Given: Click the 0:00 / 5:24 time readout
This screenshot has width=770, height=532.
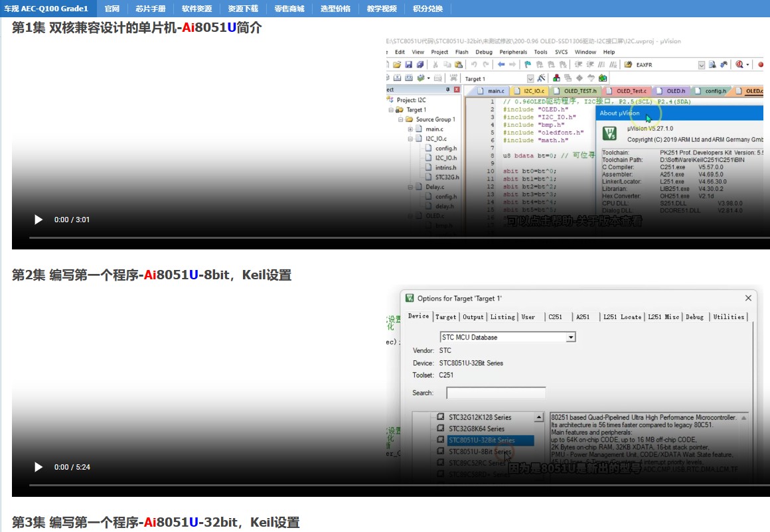Looking at the screenshot, I should 72,467.
